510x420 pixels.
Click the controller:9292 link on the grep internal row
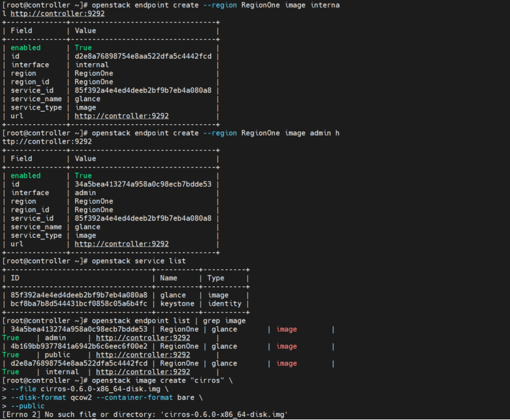click(143, 372)
